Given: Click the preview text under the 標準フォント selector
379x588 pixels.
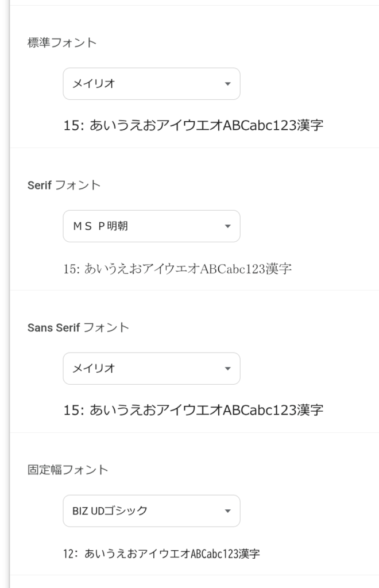Looking at the screenshot, I should 193,125.
